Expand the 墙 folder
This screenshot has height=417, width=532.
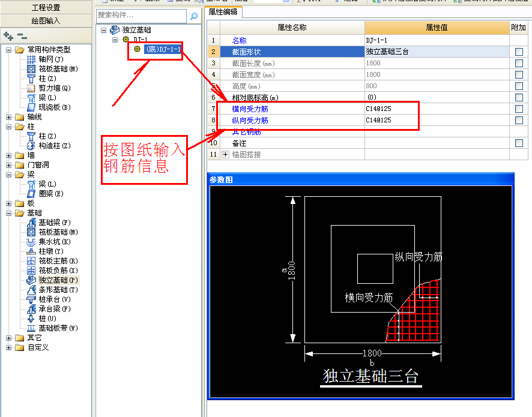9,155
